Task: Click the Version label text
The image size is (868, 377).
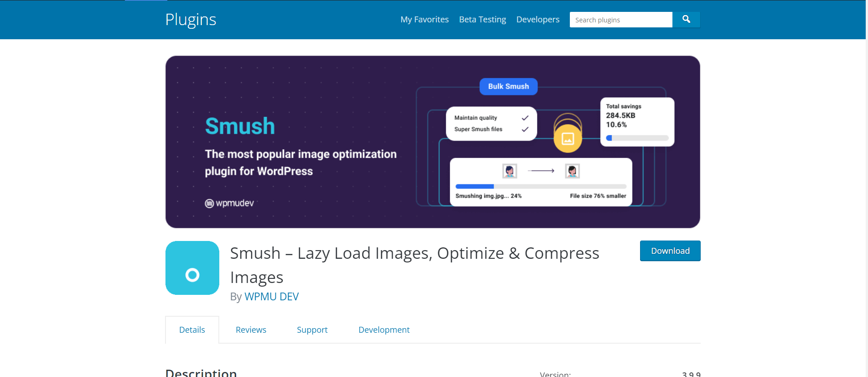Action: point(555,374)
